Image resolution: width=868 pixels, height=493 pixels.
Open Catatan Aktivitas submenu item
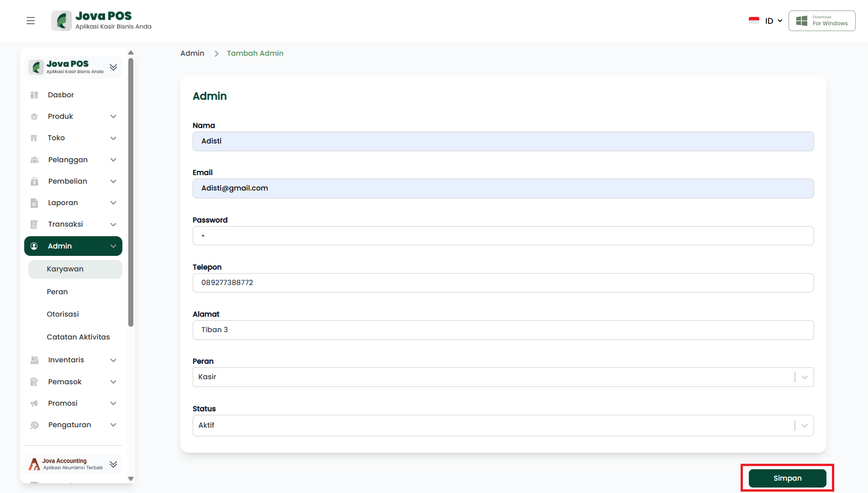coord(78,337)
